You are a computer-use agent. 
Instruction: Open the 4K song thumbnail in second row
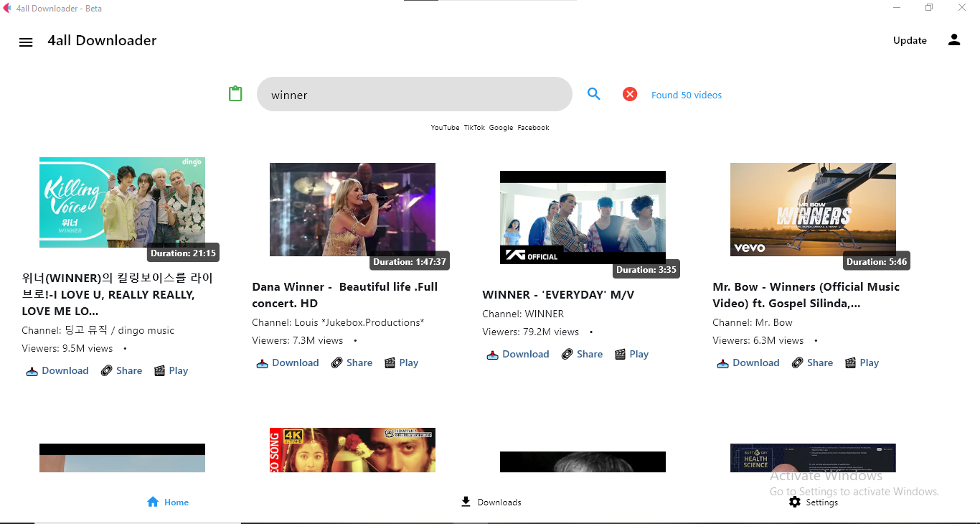tap(352, 450)
